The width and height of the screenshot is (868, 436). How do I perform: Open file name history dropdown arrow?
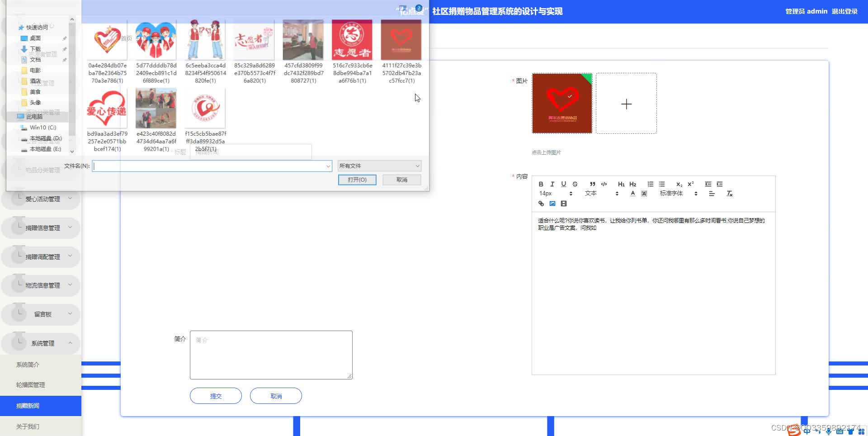pos(328,166)
